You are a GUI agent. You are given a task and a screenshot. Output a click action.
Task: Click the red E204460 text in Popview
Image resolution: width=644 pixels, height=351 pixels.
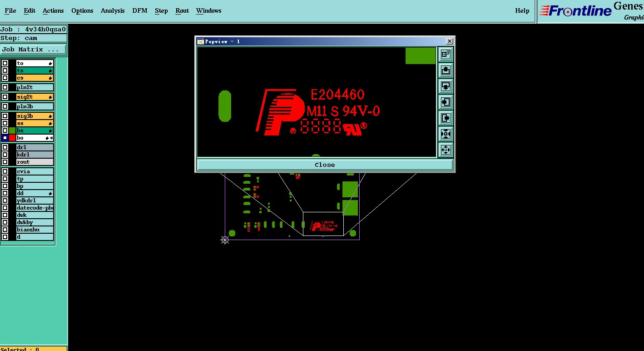click(x=337, y=95)
